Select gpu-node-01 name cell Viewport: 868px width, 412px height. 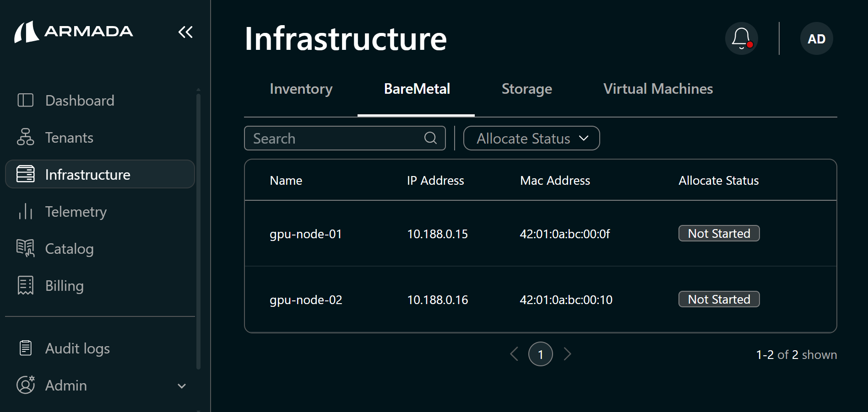tap(306, 234)
